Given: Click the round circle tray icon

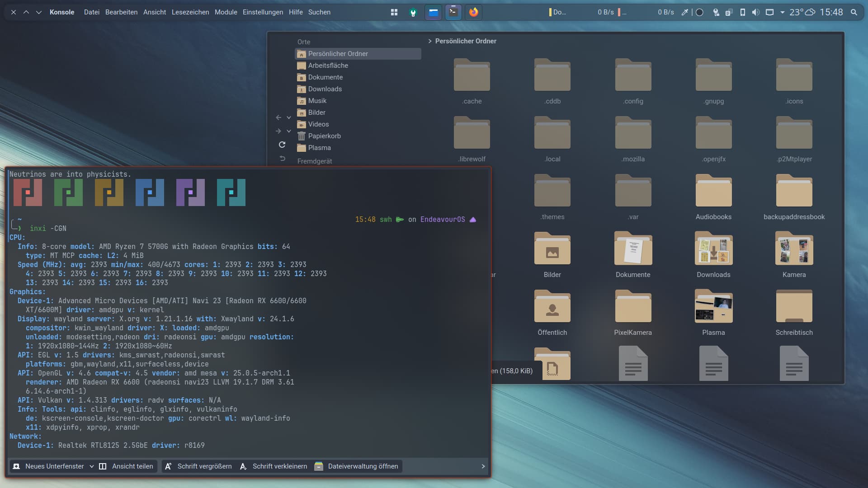Looking at the screenshot, I should click(x=699, y=12).
